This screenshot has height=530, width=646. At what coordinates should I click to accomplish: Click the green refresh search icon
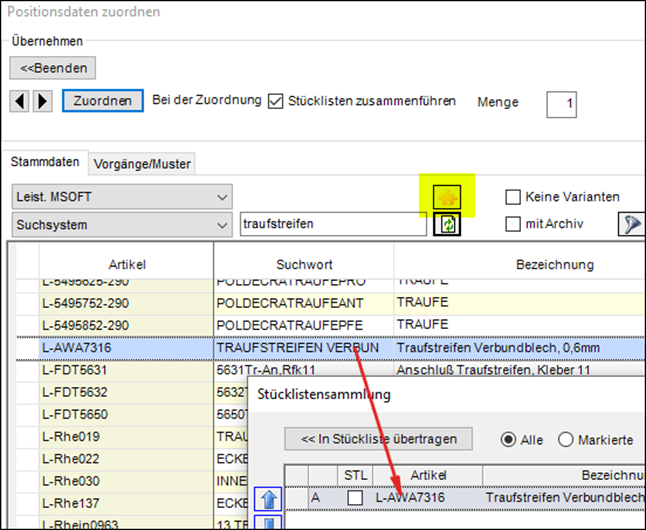tap(446, 225)
